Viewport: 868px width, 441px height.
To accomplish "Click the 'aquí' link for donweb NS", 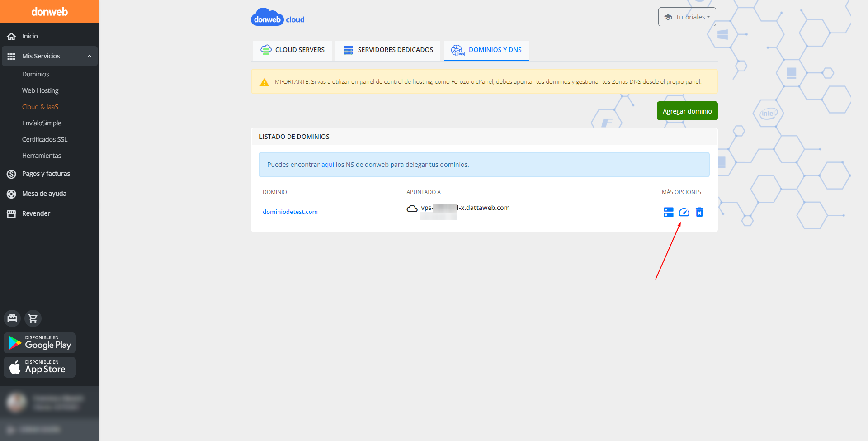I will [x=328, y=165].
